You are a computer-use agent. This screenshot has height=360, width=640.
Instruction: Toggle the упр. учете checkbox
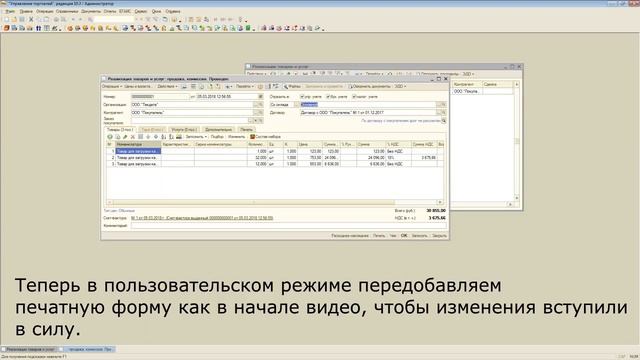coord(302,97)
